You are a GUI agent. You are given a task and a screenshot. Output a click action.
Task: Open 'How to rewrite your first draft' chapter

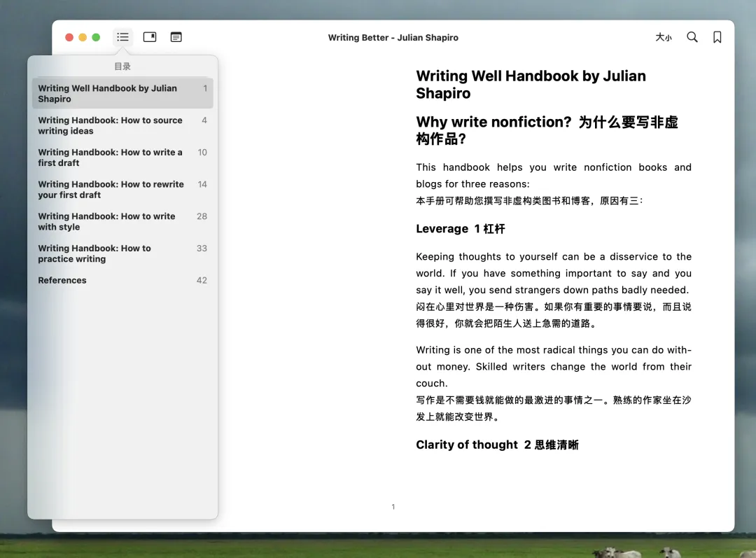pyautogui.click(x=122, y=190)
